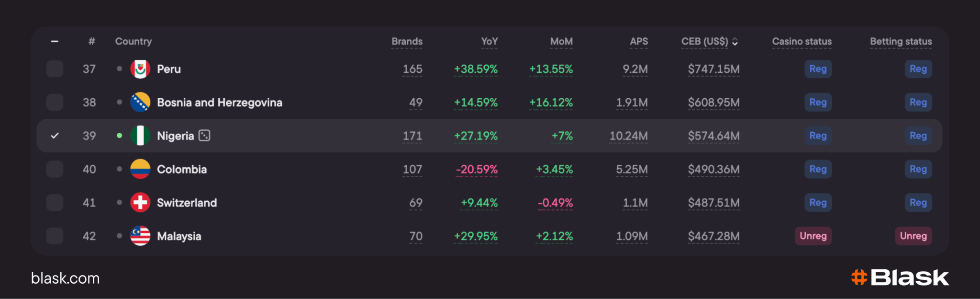The width and height of the screenshot is (980, 299).
Task: Click the Switzerland flag icon
Action: tap(140, 203)
